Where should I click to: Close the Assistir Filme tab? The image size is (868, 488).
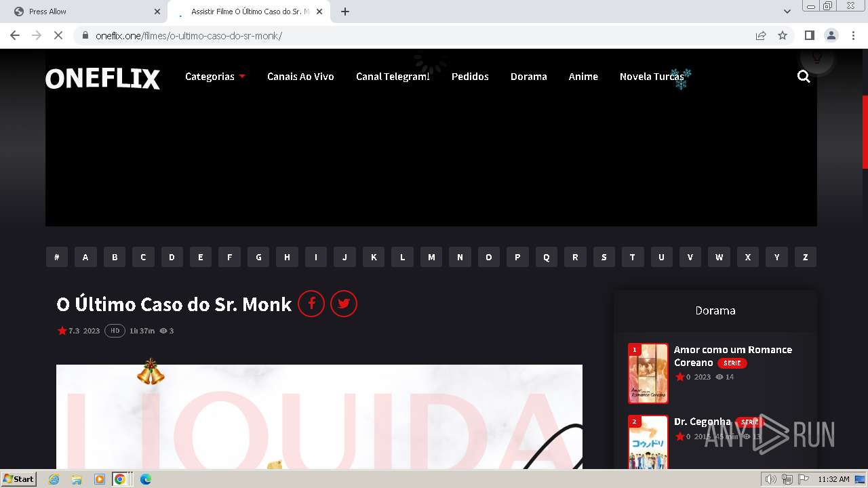click(x=319, y=12)
